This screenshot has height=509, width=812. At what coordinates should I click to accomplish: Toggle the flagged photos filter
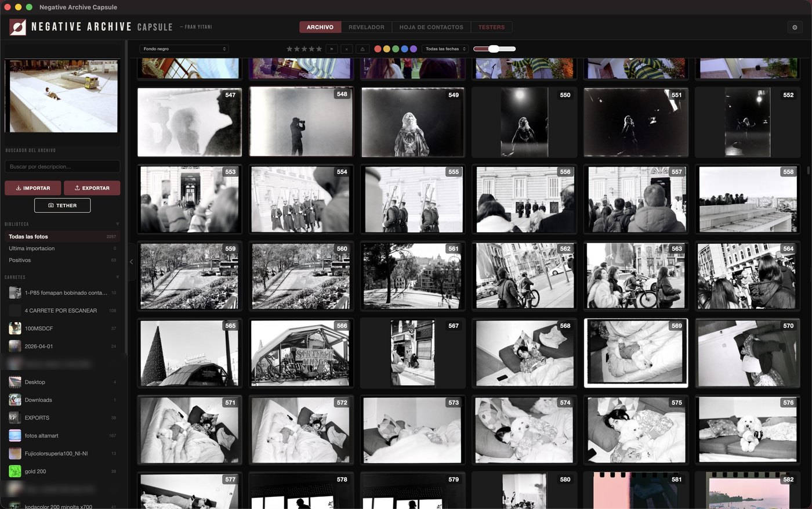click(332, 49)
